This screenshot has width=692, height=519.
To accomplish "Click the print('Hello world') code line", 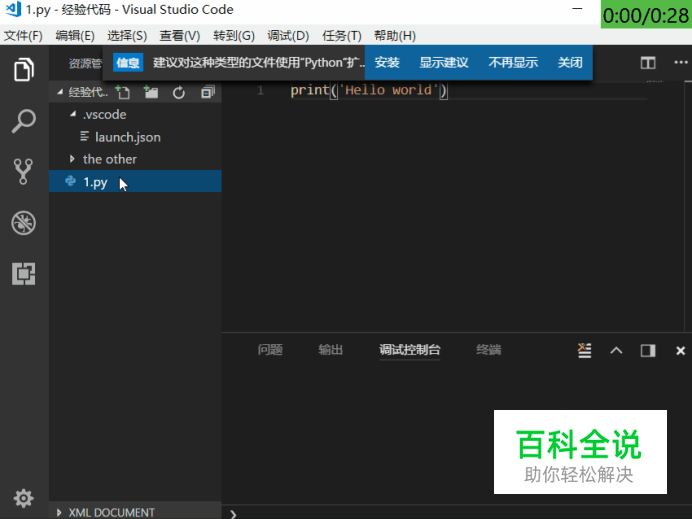I will [369, 90].
